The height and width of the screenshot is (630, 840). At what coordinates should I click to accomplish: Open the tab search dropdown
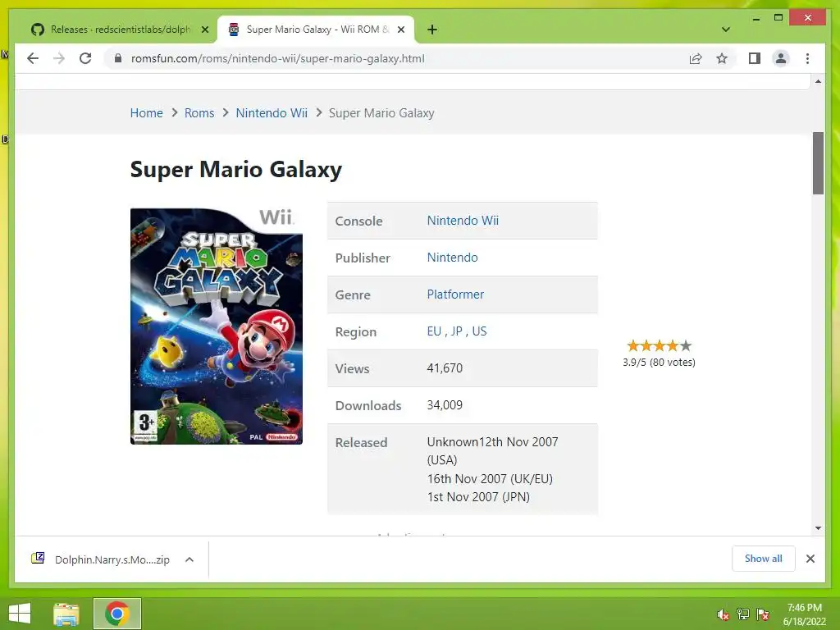coord(725,30)
